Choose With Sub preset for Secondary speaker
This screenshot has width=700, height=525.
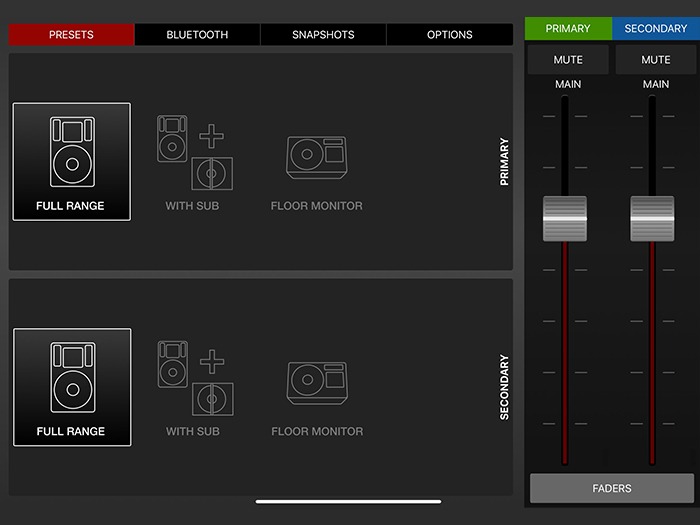click(x=195, y=388)
